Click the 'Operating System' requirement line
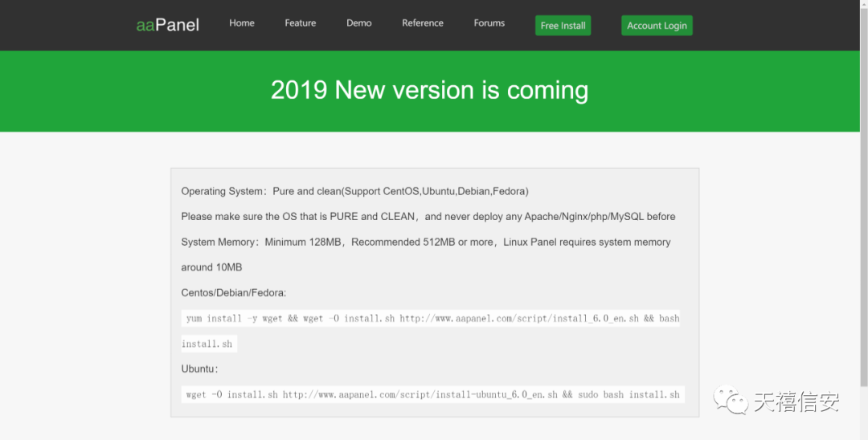Screen dimensions: 868x440 355,191
